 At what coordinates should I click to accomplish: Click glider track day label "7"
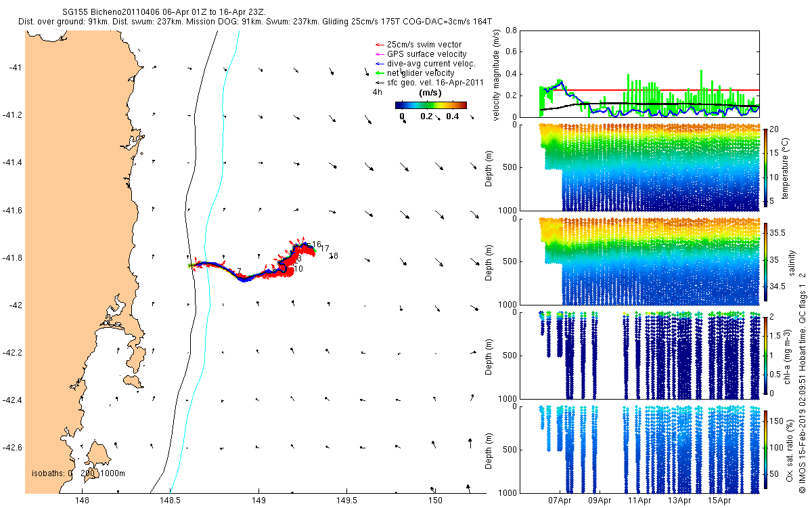[x=240, y=270]
